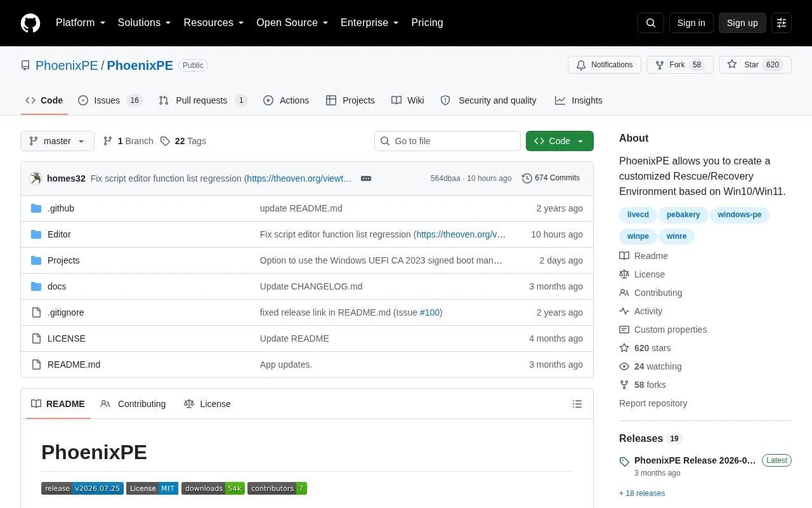The width and height of the screenshot is (812, 508).
Task: View the 22 Tags link
Action: pos(183,141)
